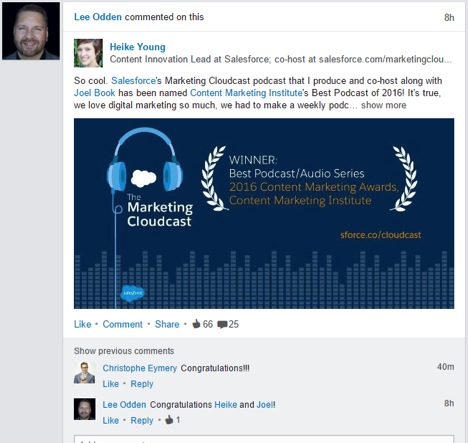Viewport: 468px width, 443px height.
Task: Like Christophe Eymery's comment
Action: 111,384
